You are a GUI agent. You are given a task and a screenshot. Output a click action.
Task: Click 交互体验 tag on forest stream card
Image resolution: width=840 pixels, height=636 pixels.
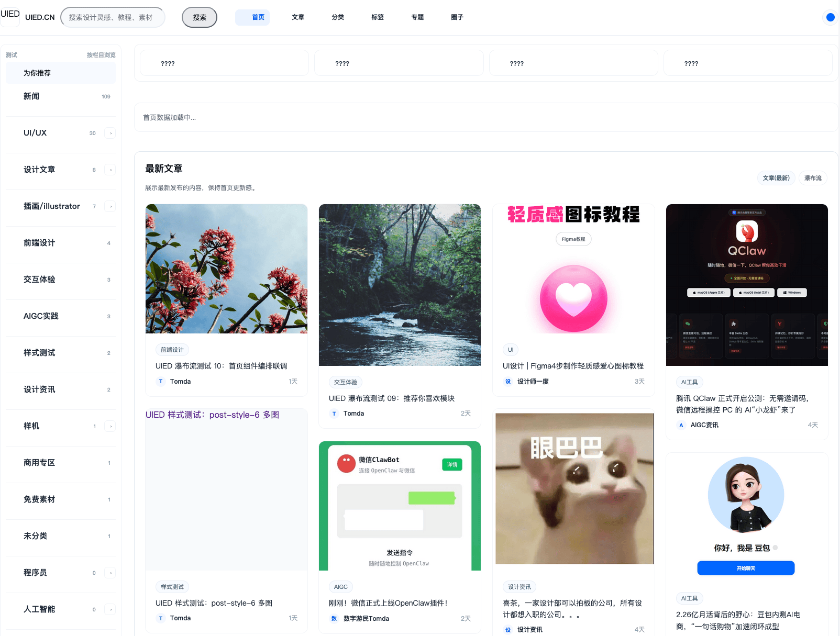click(346, 382)
